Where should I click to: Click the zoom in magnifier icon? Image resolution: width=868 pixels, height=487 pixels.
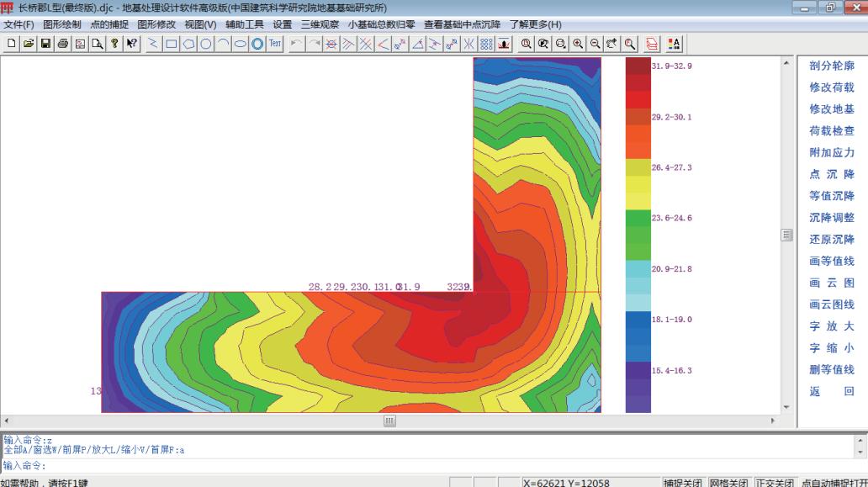pyautogui.click(x=578, y=44)
